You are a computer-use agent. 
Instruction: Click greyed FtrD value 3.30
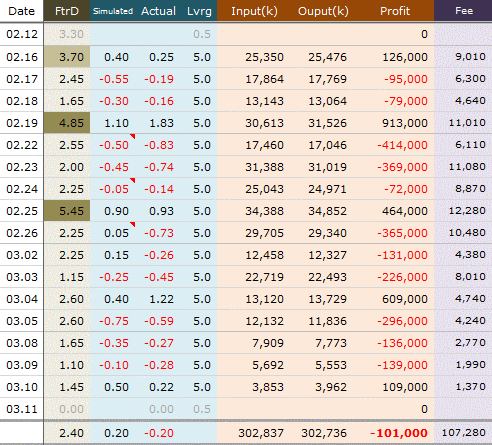pos(71,34)
